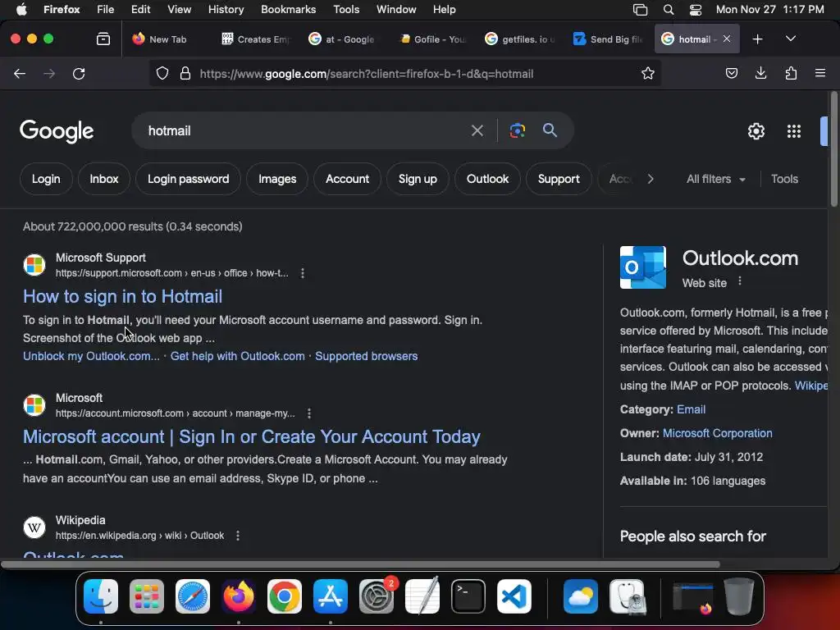Open options for Microsoft Support result

303,273
